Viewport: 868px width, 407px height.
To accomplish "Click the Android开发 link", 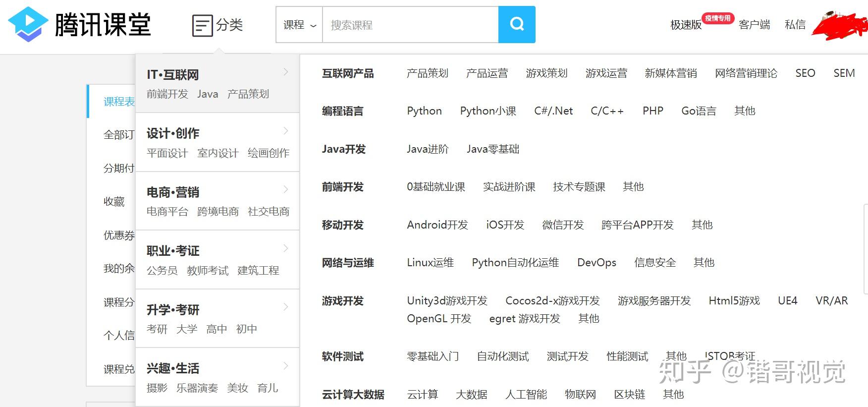I will 437,225.
